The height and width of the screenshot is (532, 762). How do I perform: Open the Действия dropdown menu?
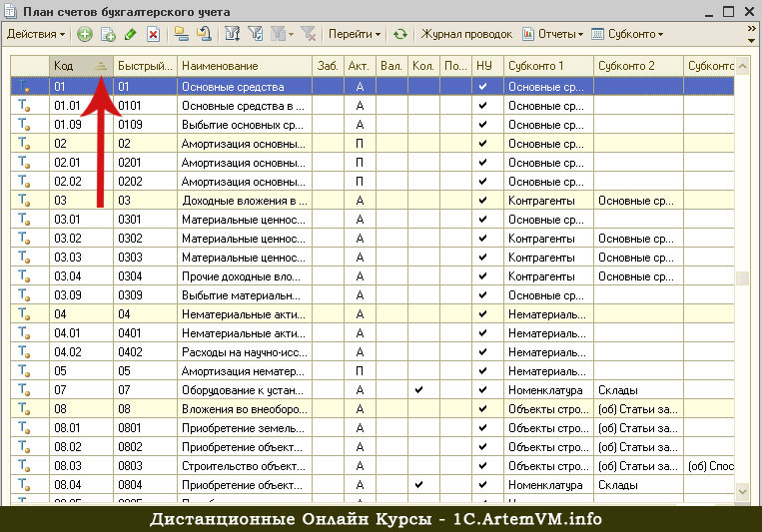pyautogui.click(x=36, y=35)
